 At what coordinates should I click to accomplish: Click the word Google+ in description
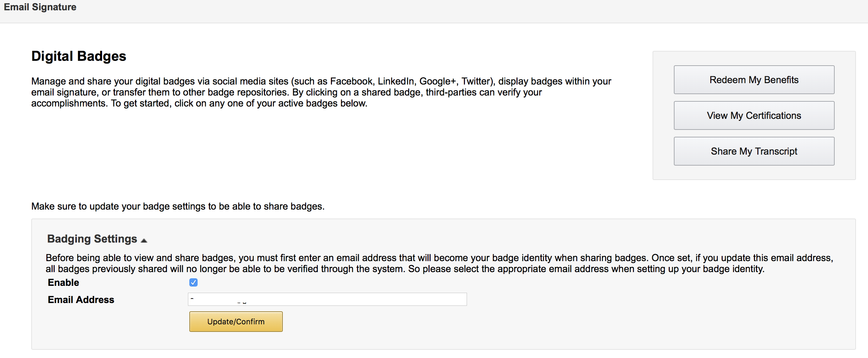[x=437, y=81]
